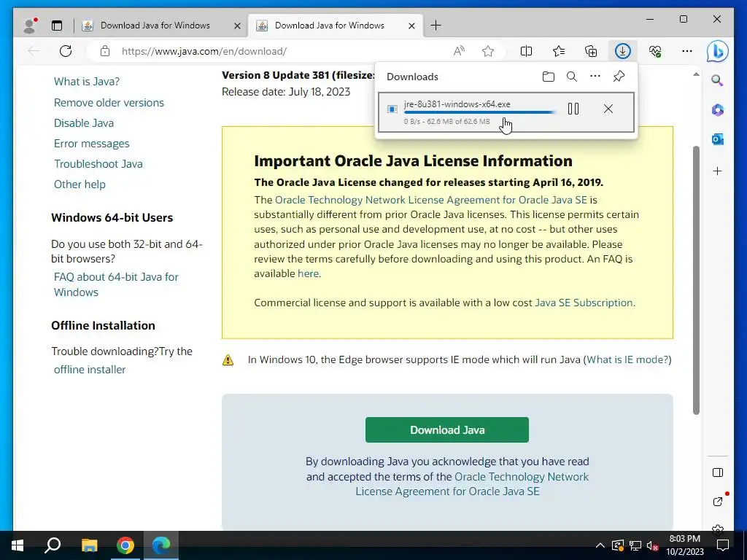Open link in new window sidebar icon
The width and height of the screenshot is (747, 560).
click(x=718, y=501)
